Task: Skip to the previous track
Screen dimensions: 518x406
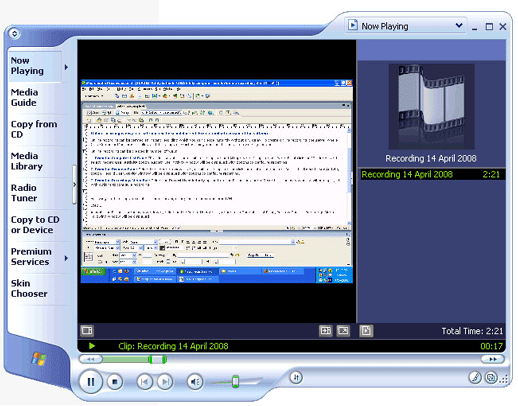Action: coord(144,382)
